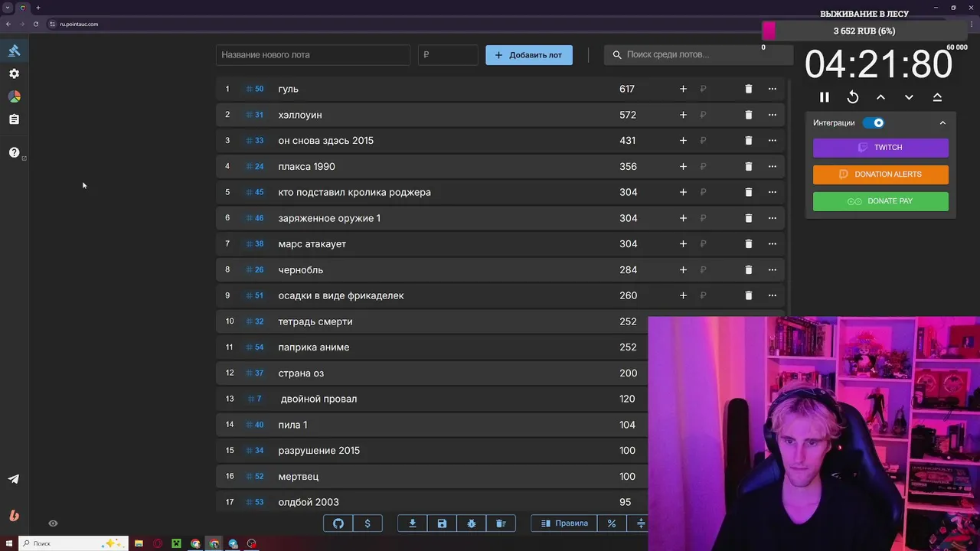Toggle the Интеграции switch
Viewport: 980px width, 551px height.
[874, 122]
